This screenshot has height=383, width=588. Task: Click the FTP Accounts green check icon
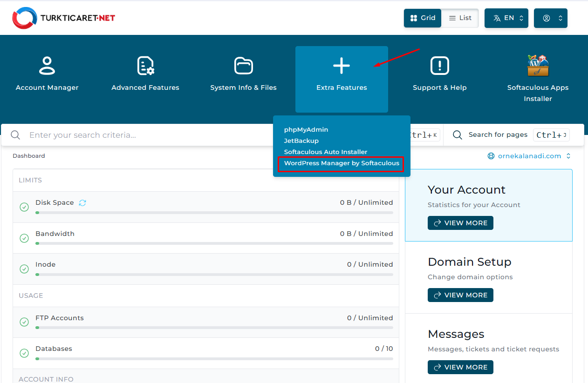click(24, 323)
